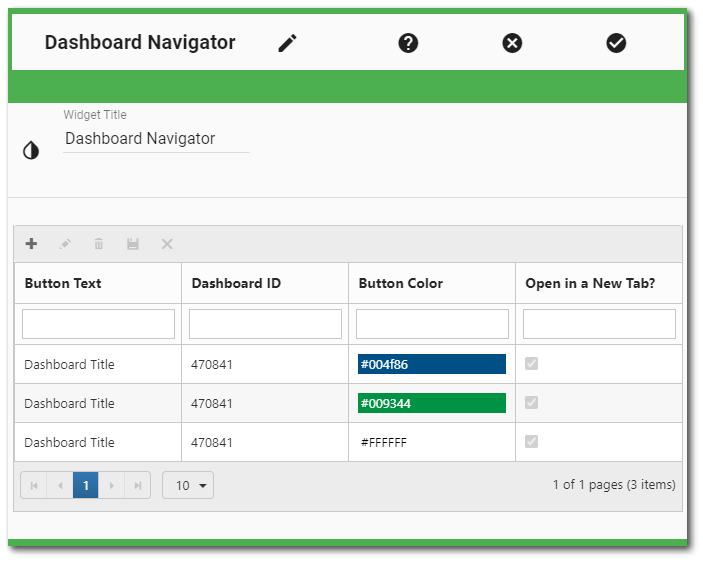Screen dimensions: 703x562
Task: Select Dashboard Title in the #004f86 row
Action: (x=69, y=364)
